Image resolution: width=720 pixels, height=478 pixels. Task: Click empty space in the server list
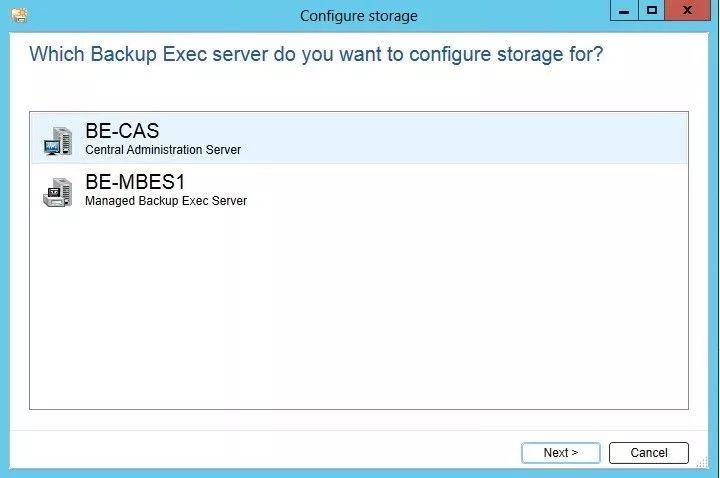pyautogui.click(x=358, y=320)
